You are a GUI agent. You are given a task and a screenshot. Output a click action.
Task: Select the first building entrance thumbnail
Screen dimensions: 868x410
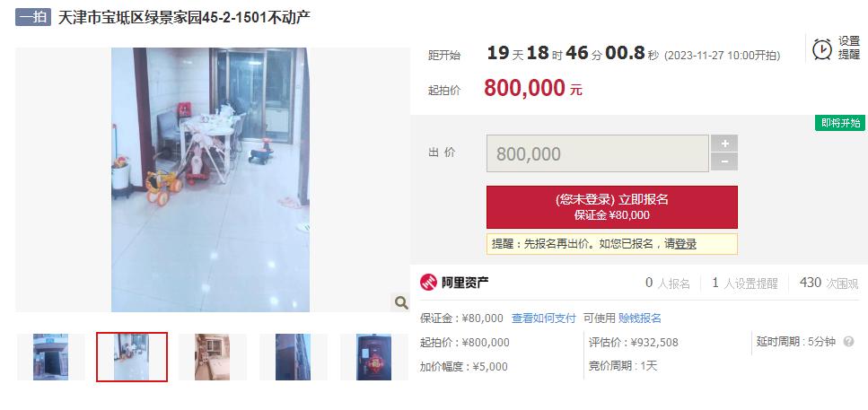click(50, 357)
